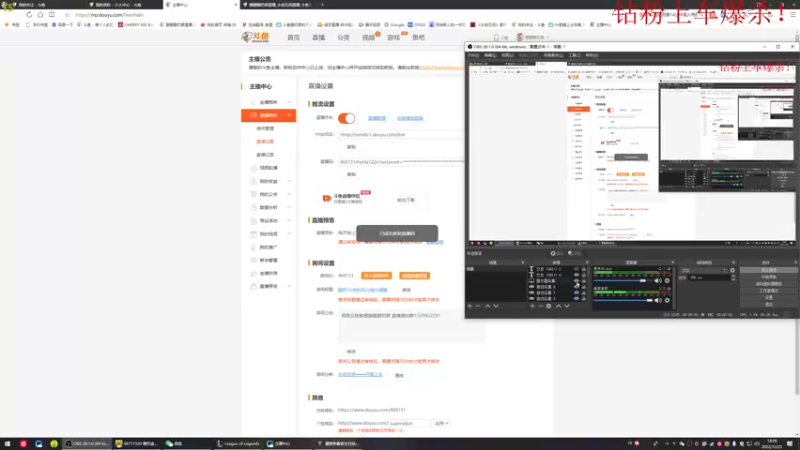Open settings gear for 桌面音频 track

click(667, 300)
